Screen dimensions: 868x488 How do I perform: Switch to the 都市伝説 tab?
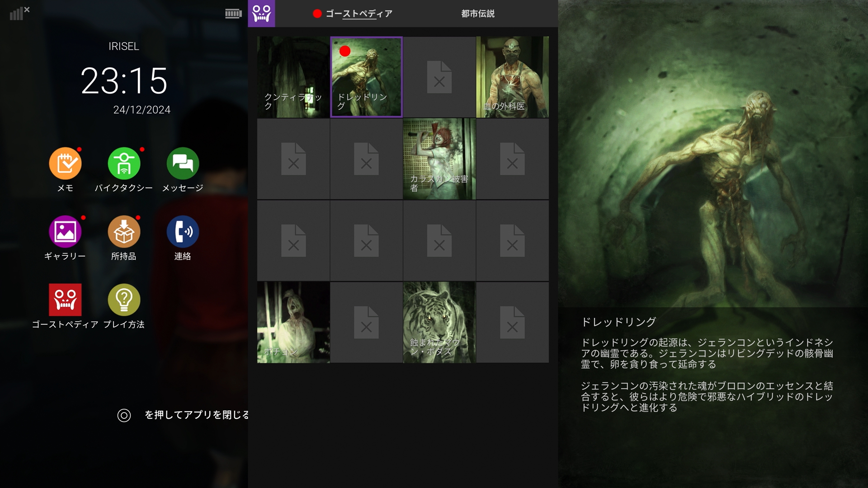477,14
